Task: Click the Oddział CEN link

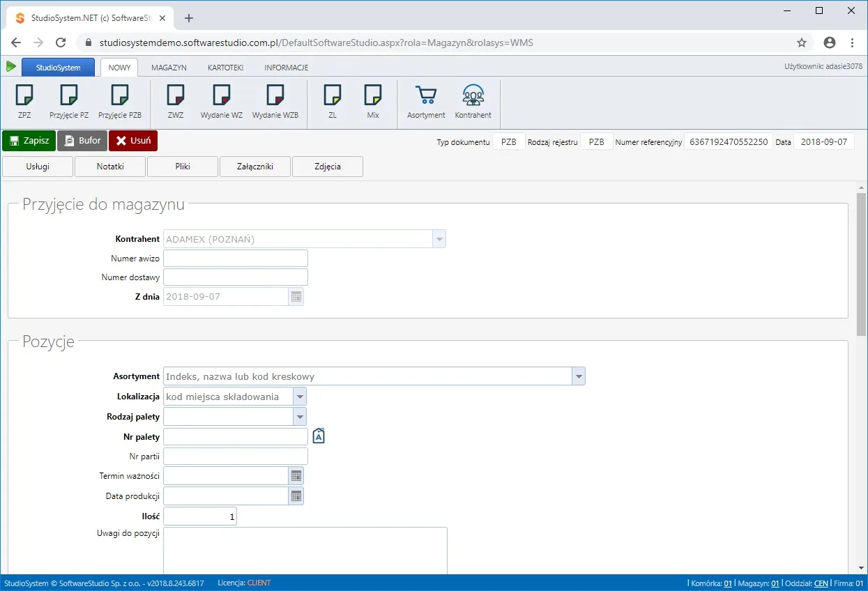Action: 821,583
